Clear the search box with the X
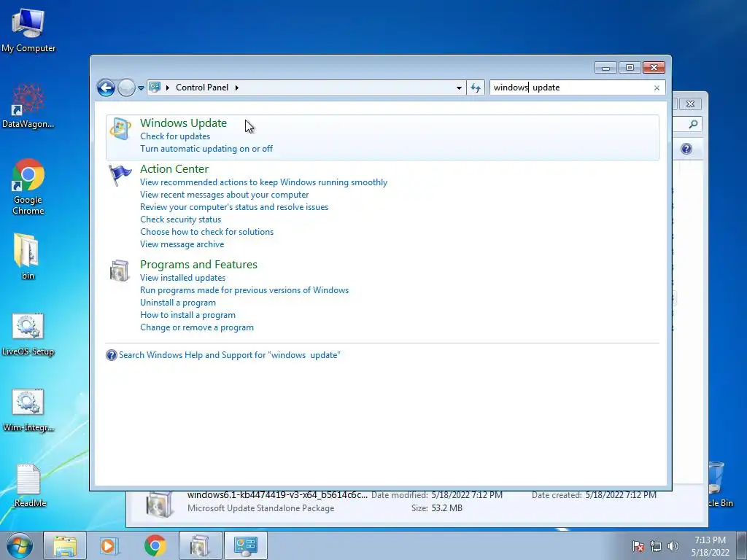The width and height of the screenshot is (747, 560). click(657, 87)
